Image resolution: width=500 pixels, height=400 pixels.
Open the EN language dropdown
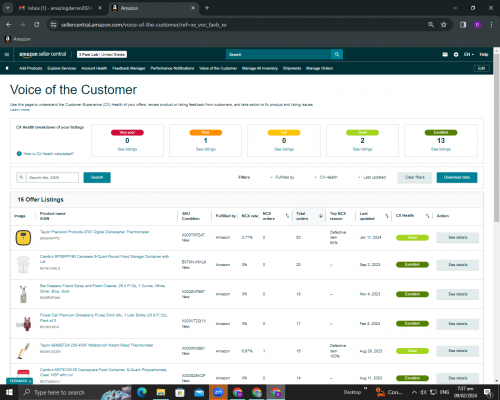coord(469,54)
